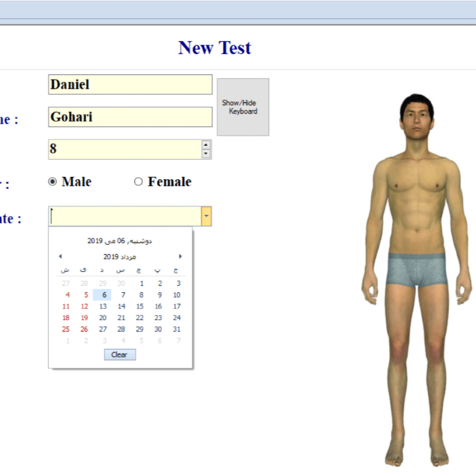Image resolution: width=476 pixels, height=476 pixels.
Task: Decrease the age spinner value
Action: pyautogui.click(x=206, y=154)
